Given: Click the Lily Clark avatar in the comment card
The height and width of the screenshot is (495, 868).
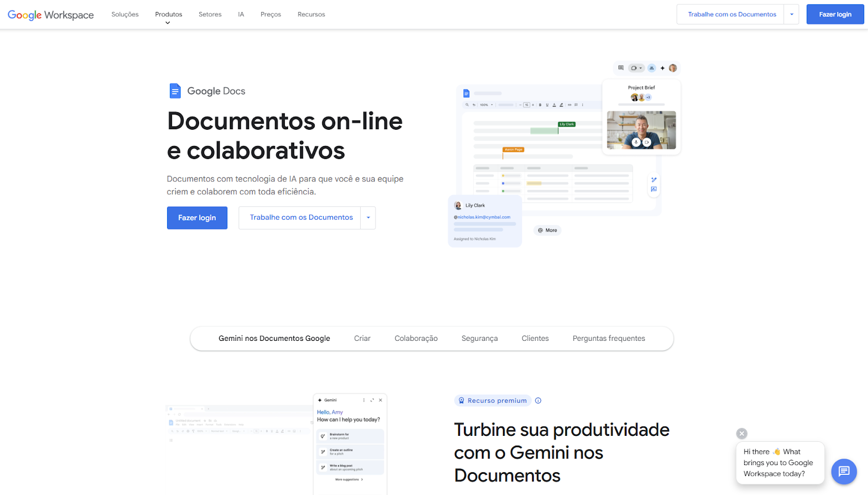Looking at the screenshot, I should tap(458, 205).
